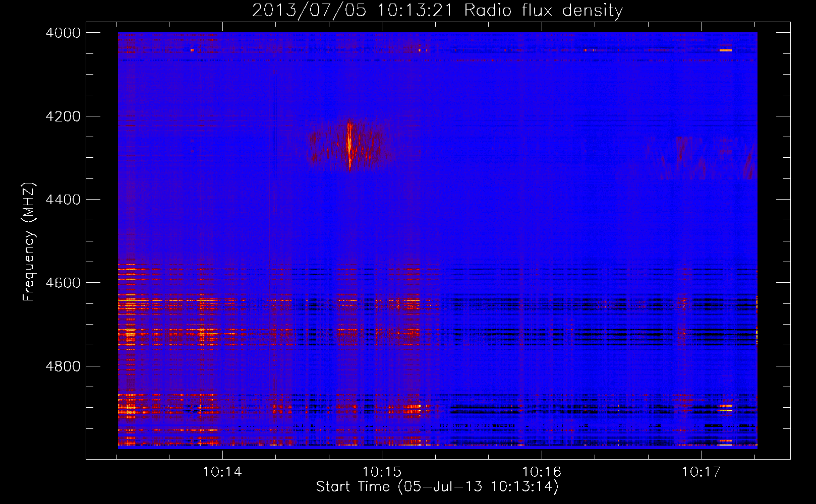
Task: Click the bright yellow burst spike near 4250 MHz
Action: [349, 145]
